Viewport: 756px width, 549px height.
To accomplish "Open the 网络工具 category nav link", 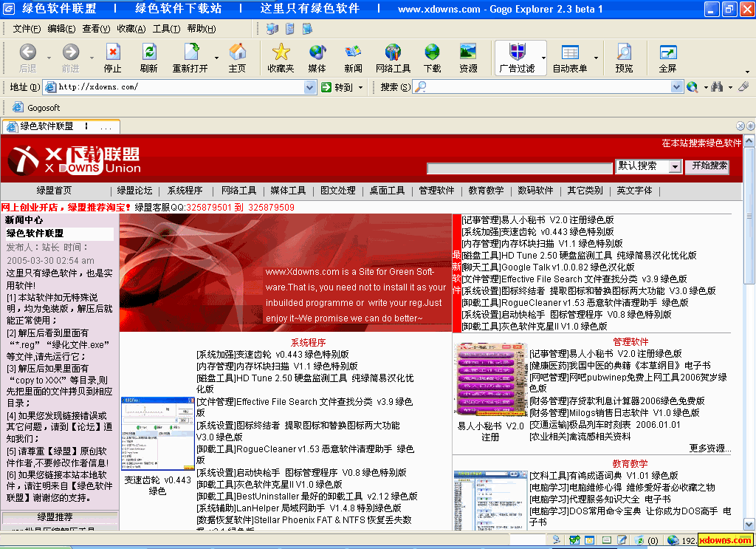I will point(238,191).
